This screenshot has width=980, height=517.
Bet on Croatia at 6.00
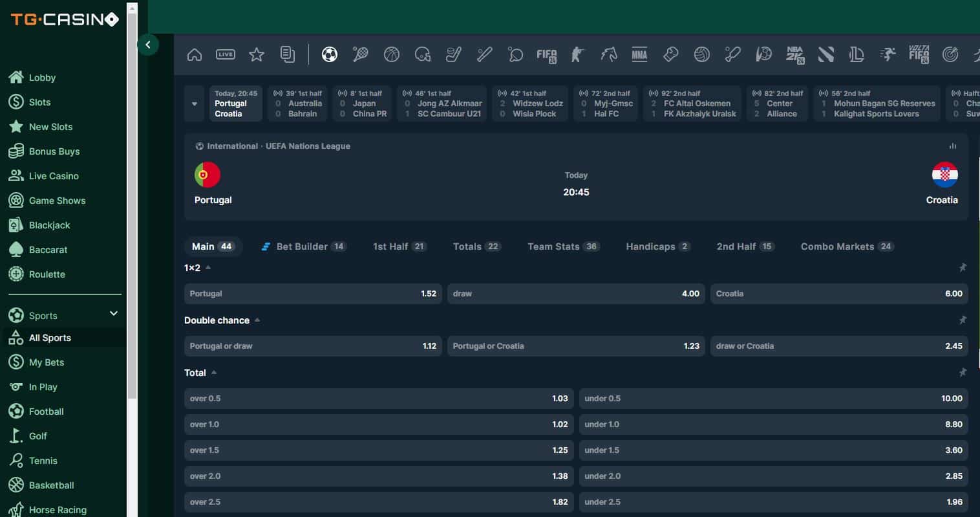click(839, 294)
